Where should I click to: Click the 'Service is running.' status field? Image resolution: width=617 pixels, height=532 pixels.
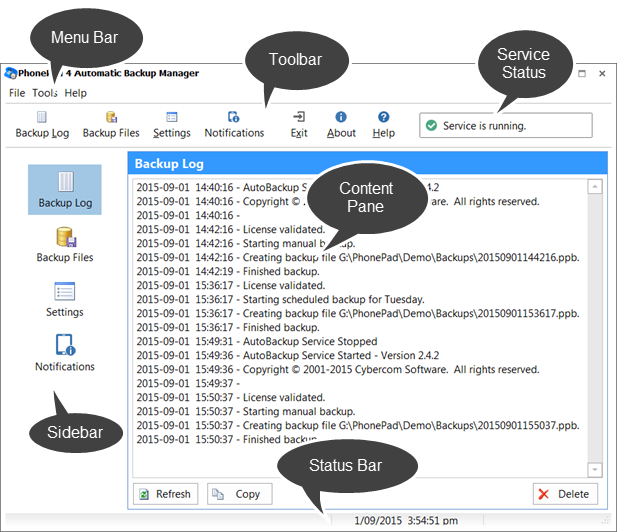pos(506,126)
